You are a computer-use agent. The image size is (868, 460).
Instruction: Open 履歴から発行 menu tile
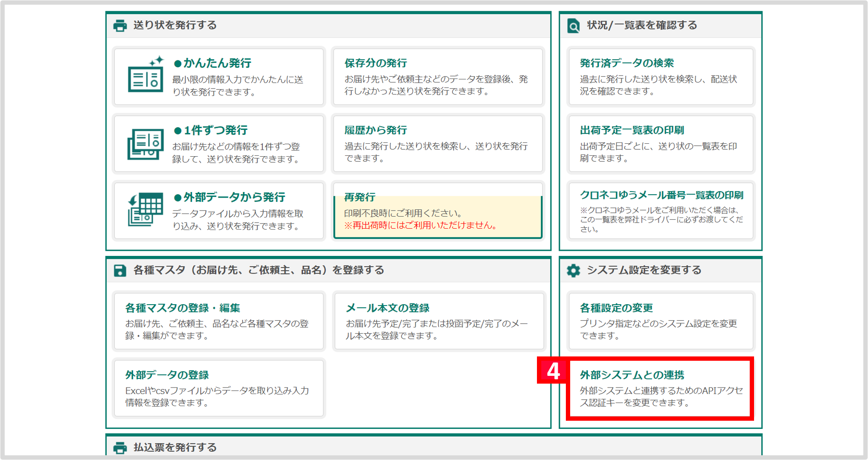coord(437,144)
